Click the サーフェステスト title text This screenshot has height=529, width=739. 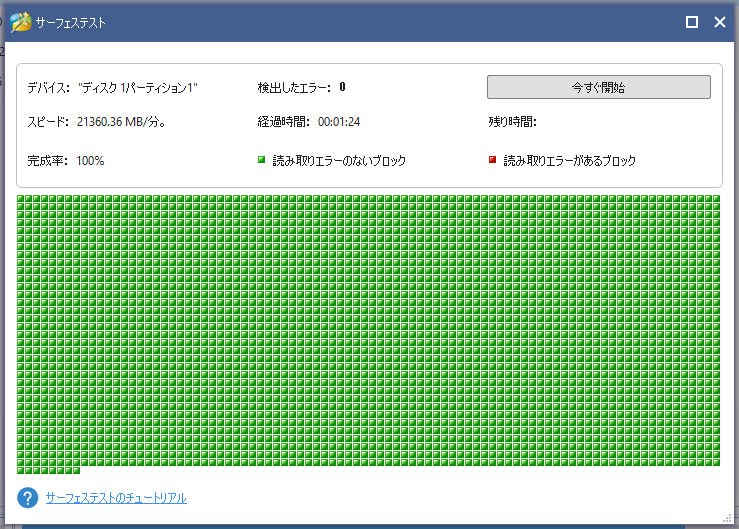tap(71, 23)
